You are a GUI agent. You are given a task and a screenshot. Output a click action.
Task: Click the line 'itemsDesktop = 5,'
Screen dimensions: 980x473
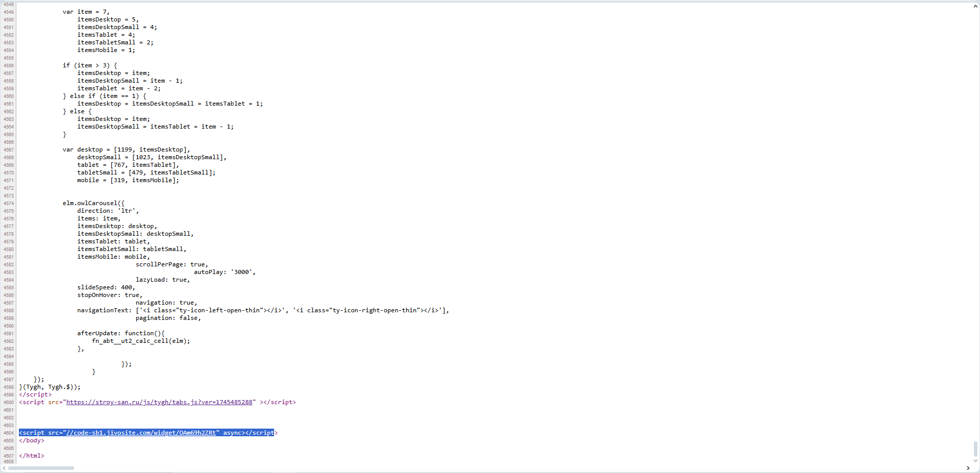tap(108, 19)
